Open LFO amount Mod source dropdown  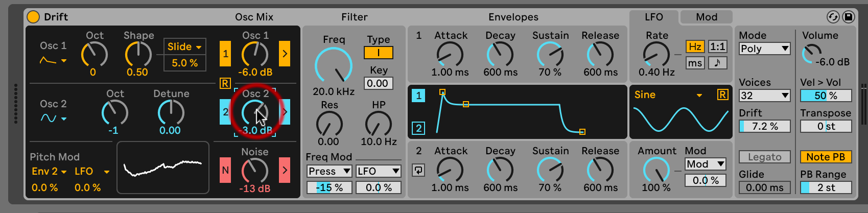point(706,164)
